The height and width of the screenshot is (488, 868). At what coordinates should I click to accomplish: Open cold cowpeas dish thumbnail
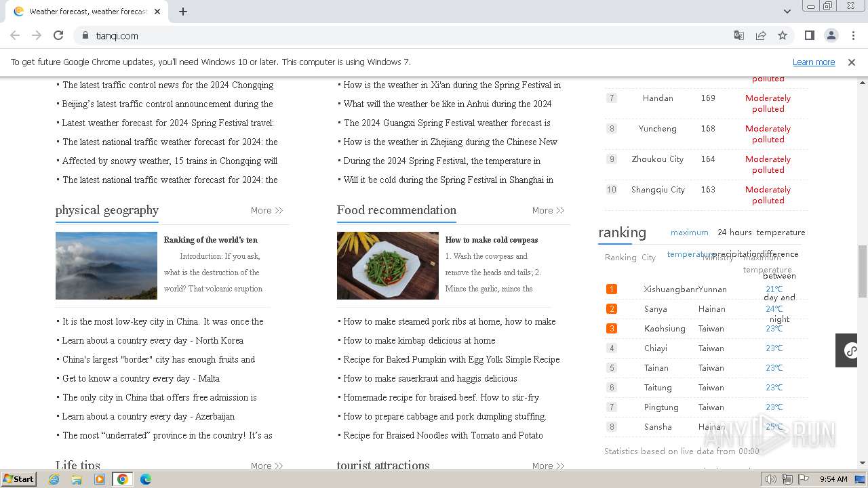click(388, 266)
